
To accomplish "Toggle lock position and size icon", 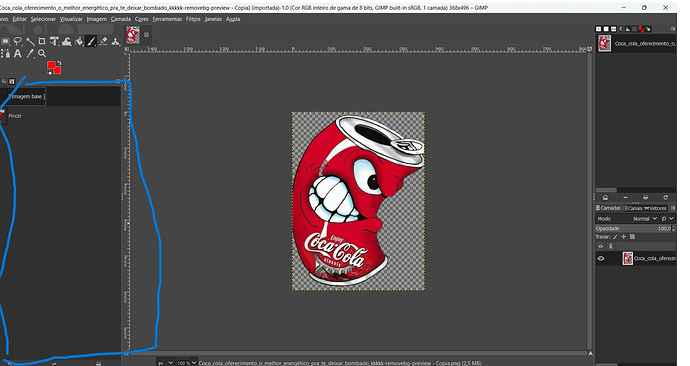I will click(x=624, y=237).
